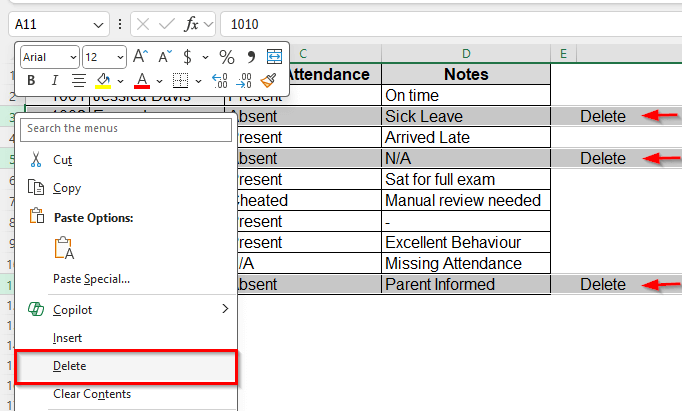Click the Increase Font Size icon
This screenshot has height=411, width=682.
coord(140,57)
